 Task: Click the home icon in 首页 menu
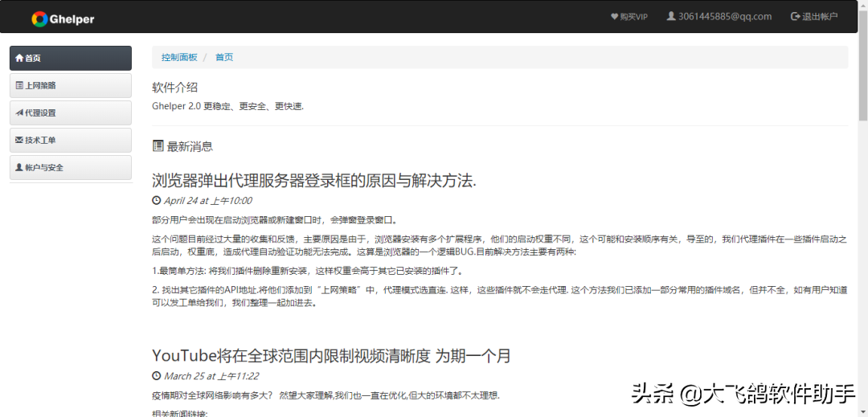(19, 58)
